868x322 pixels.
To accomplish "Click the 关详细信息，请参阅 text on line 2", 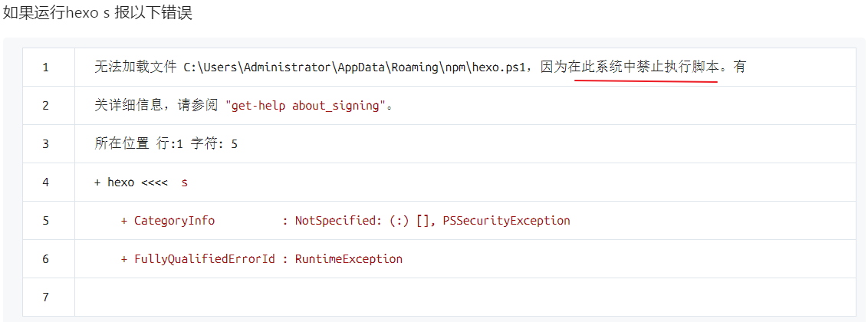I will click(x=156, y=106).
